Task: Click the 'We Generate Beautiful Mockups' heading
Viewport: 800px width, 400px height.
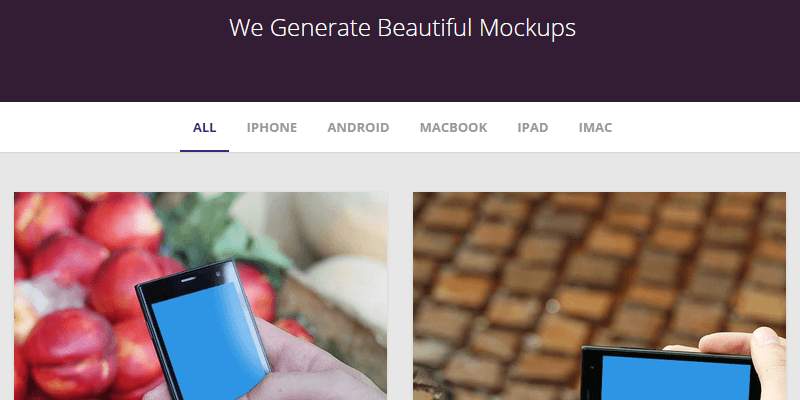Action: (402, 28)
